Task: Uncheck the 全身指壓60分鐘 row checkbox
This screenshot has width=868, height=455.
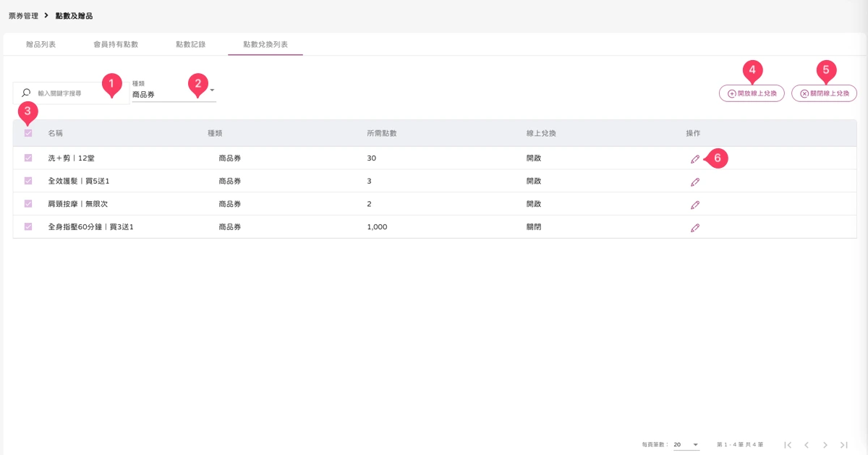Action: click(x=28, y=226)
